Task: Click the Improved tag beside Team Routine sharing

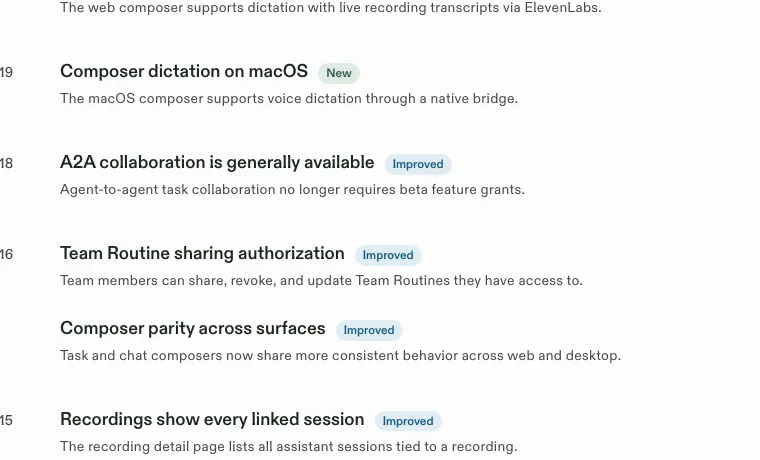Action: pyautogui.click(x=388, y=255)
